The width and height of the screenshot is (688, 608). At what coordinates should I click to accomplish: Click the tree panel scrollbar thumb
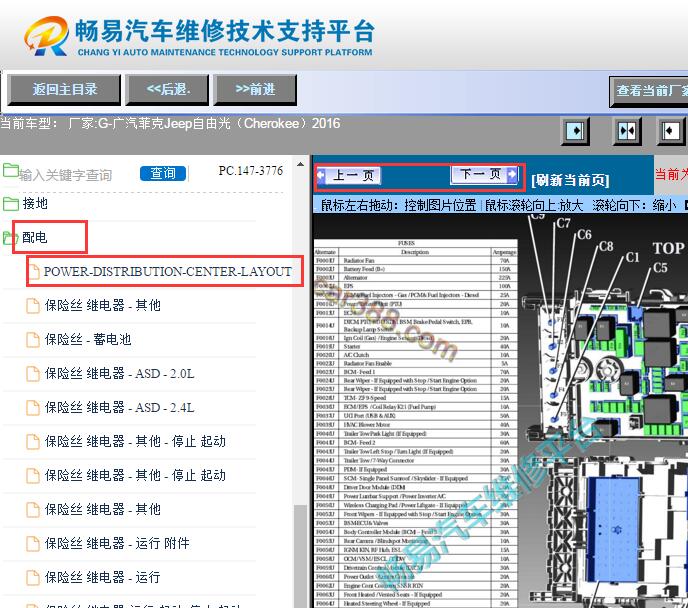point(301,556)
